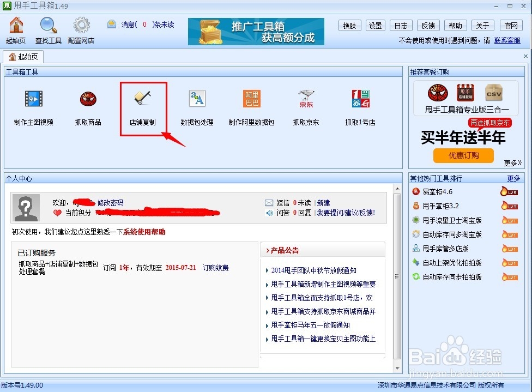This screenshot has width=532, height=392.
Task: Click 自动上架优化拍拍版 icon
Action: (x=416, y=262)
